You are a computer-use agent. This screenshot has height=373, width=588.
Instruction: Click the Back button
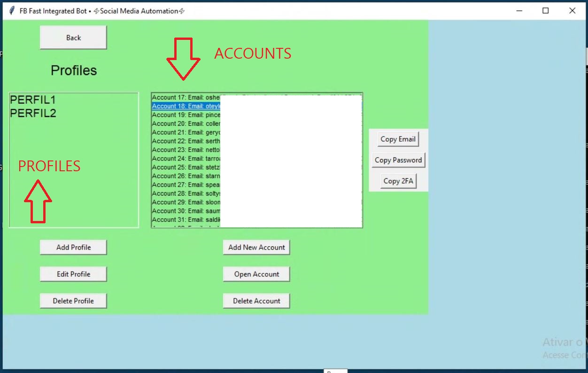73,37
